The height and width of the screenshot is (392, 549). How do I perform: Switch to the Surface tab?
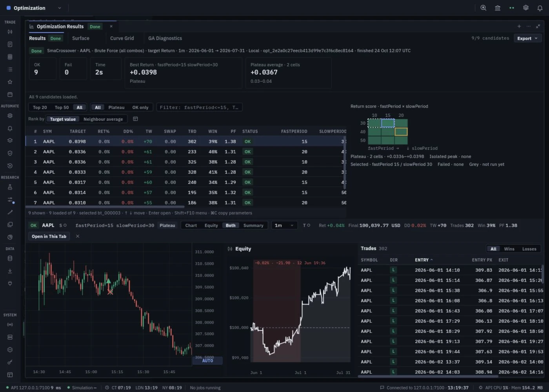(x=81, y=38)
